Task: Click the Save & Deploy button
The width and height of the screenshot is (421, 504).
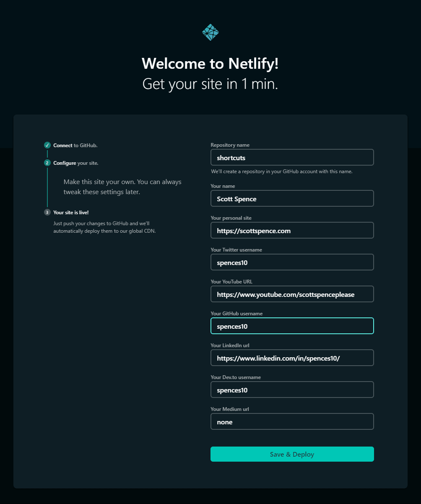Action: [x=292, y=454]
